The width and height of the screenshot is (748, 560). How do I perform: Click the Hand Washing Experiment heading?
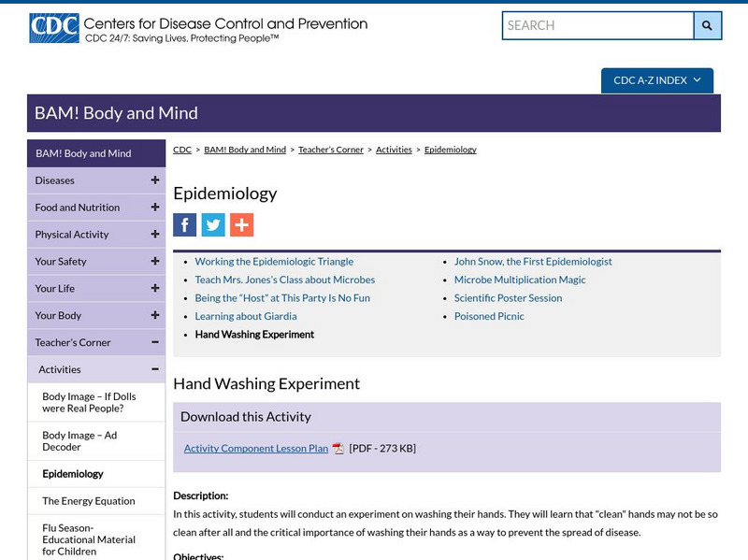point(266,383)
